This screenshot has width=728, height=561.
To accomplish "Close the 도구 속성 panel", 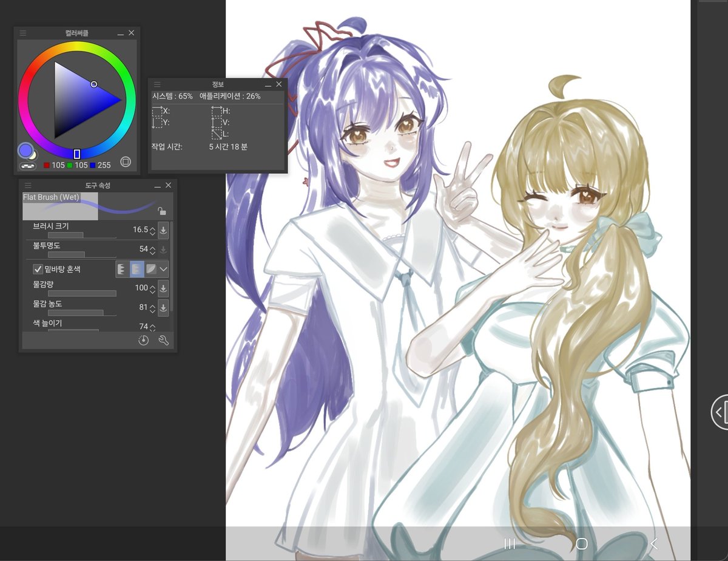I will pyautogui.click(x=169, y=185).
